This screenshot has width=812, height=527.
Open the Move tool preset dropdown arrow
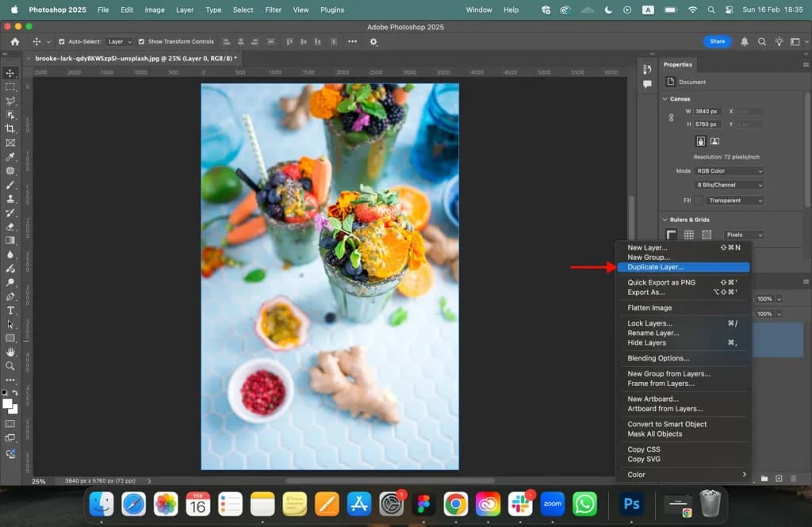pyautogui.click(x=48, y=42)
